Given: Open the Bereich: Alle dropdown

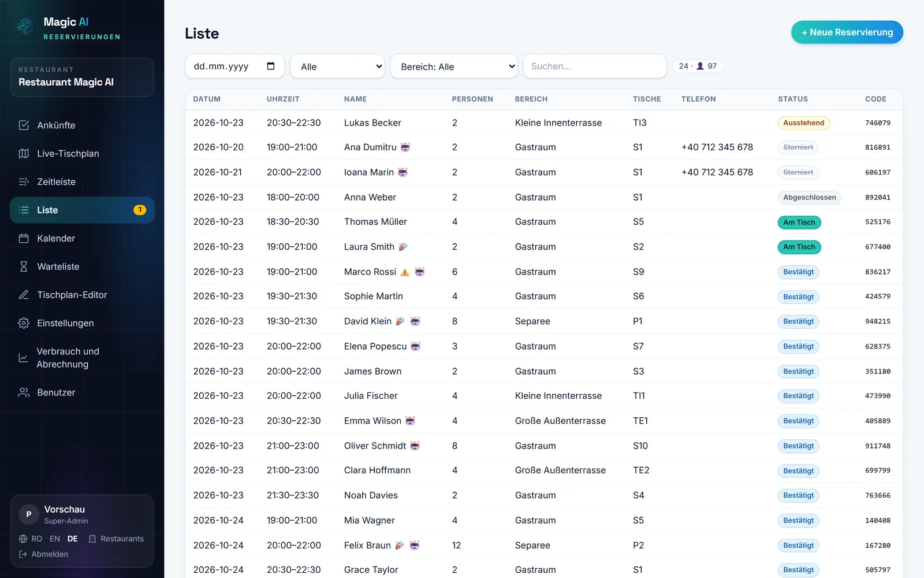Looking at the screenshot, I should [x=454, y=66].
